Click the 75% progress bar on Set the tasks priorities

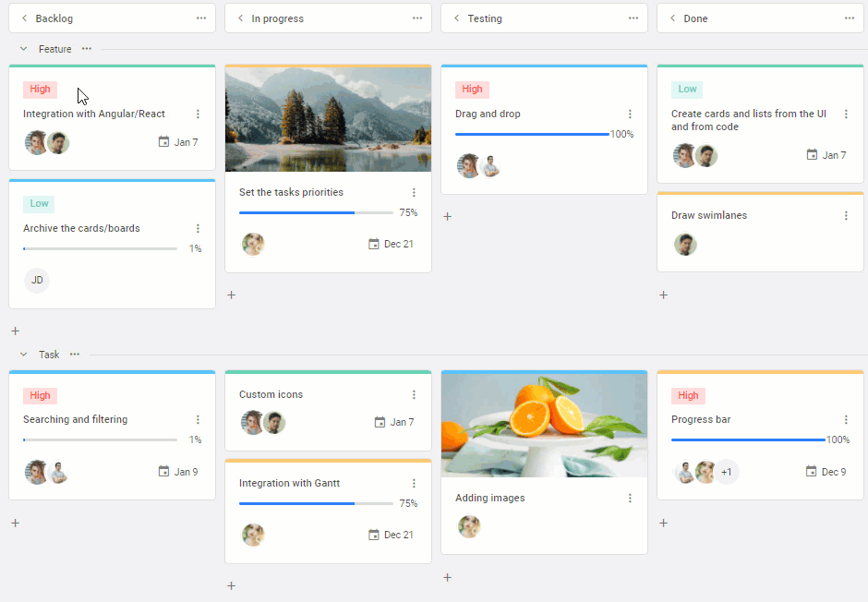pyautogui.click(x=316, y=212)
